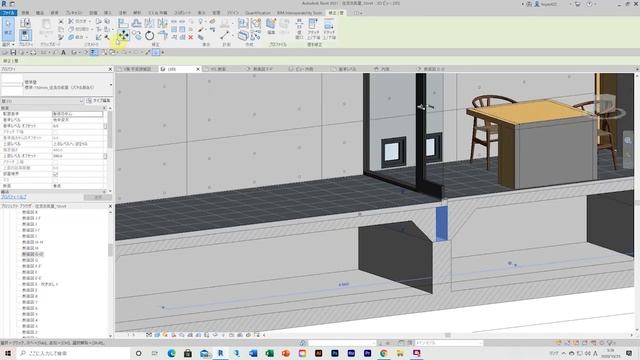
Task: Activate the highlighted Move tool
Action: coord(123,36)
